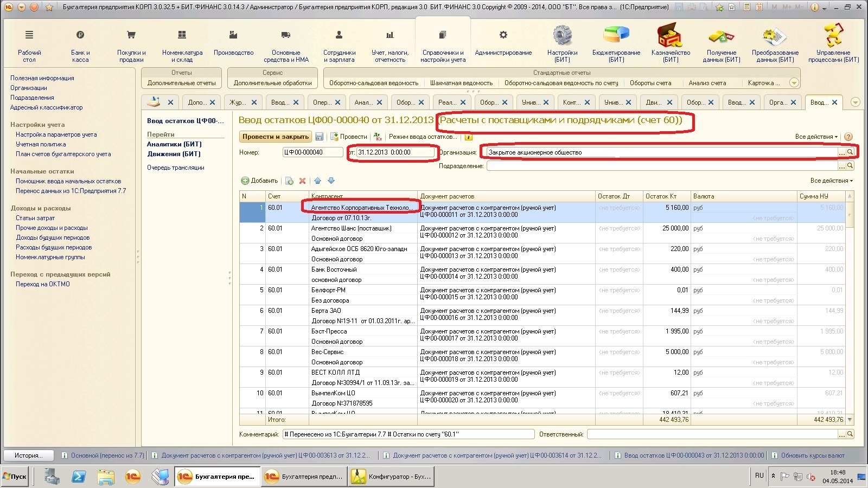Open calculator icon in title bar
868x488 pixels.
click(x=747, y=7)
